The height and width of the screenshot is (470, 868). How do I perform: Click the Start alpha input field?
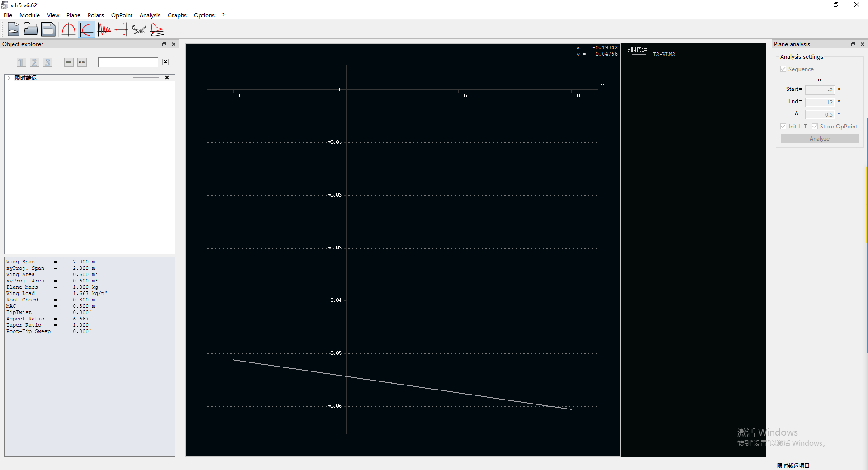(x=820, y=90)
